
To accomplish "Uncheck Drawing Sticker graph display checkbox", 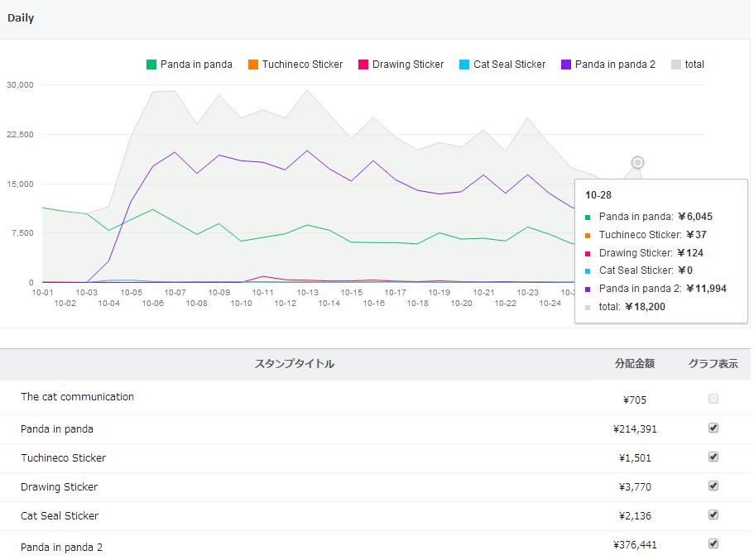I will click(713, 486).
